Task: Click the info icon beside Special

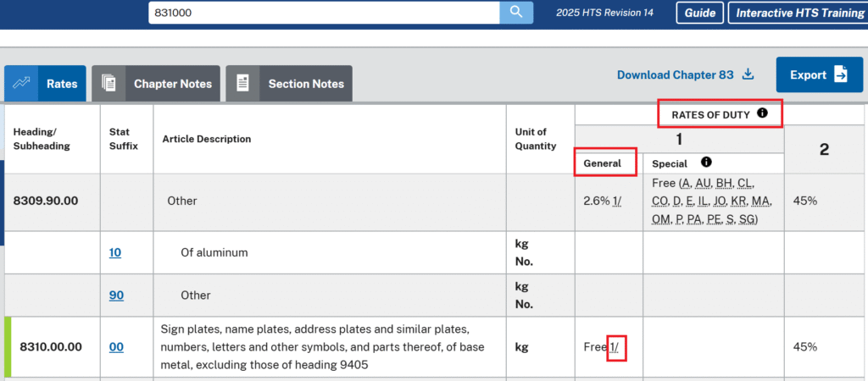Action: 706,163
